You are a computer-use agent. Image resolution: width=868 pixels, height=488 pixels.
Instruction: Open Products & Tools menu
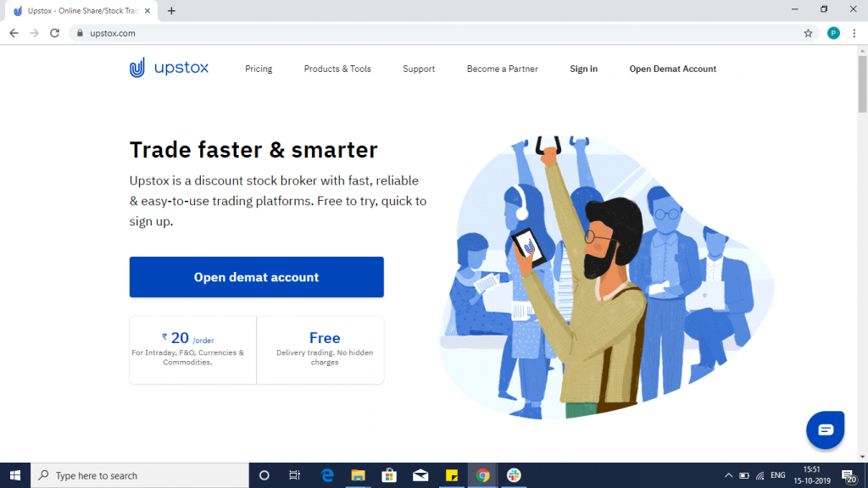click(337, 69)
